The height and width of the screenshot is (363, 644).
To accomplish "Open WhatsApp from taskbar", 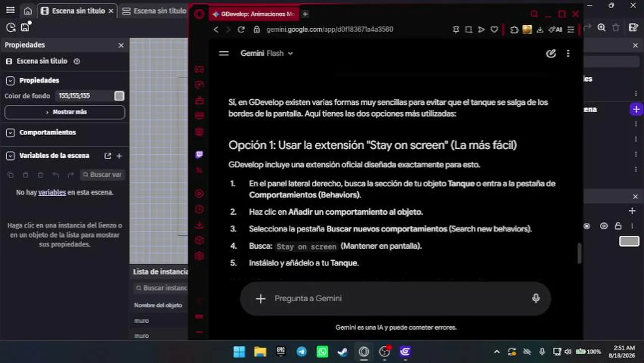I will (x=322, y=352).
